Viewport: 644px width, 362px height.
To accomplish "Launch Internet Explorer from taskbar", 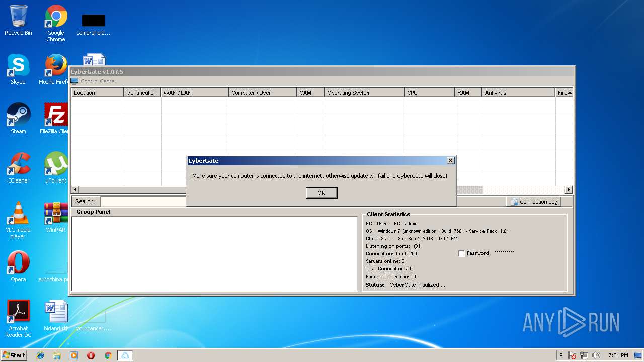I will [x=40, y=355].
